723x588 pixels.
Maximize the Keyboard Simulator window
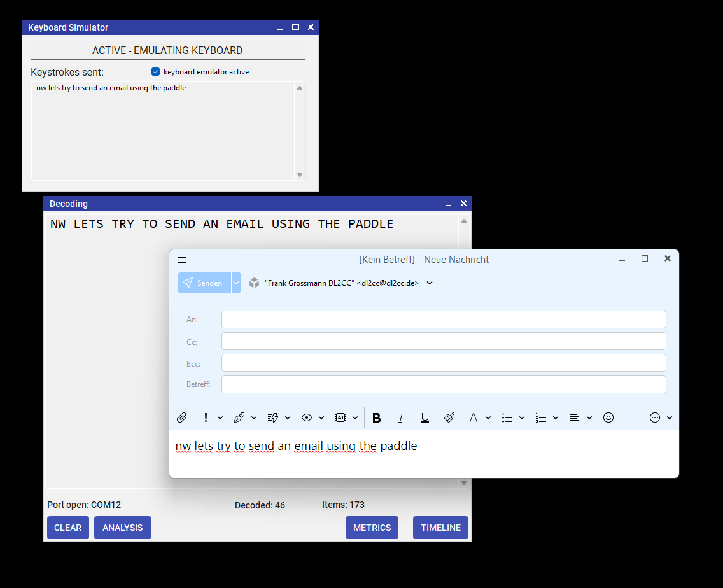tap(295, 27)
